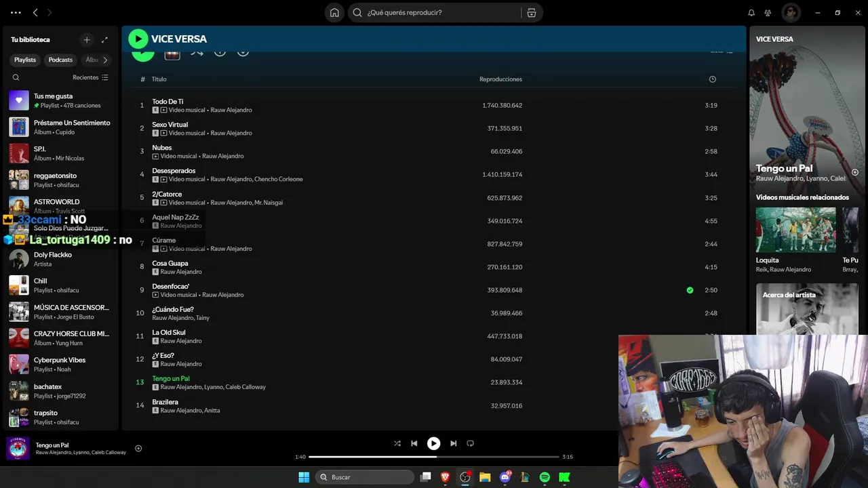Image resolution: width=868 pixels, height=488 pixels.
Task: Open the SP.I. album in the library
Action: pos(60,153)
